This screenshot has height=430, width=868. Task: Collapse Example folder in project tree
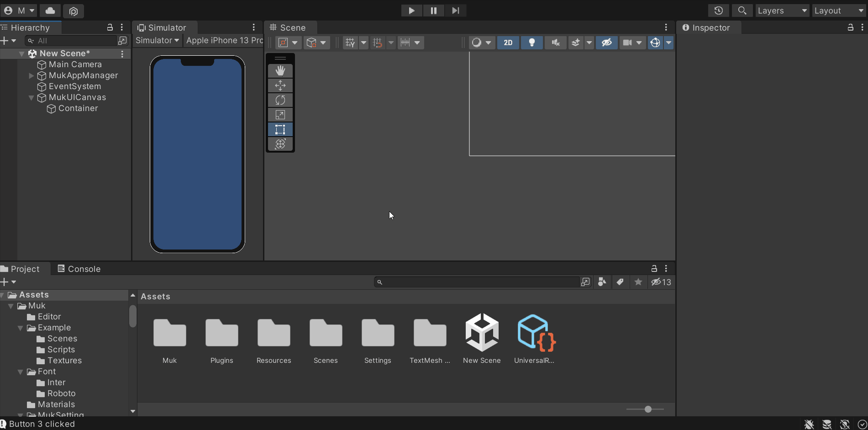point(21,328)
